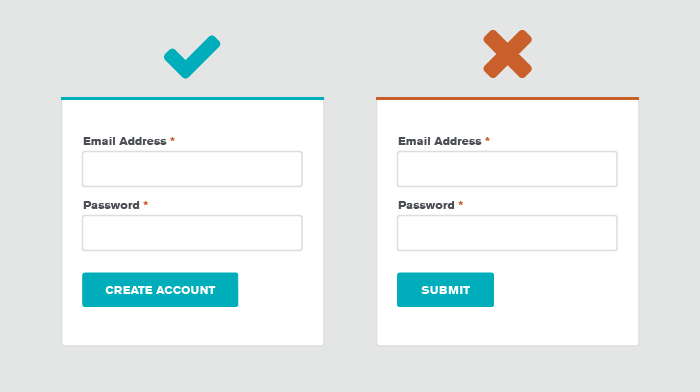Click orange top border of X-marked card
700x392 pixels.
[508, 98]
